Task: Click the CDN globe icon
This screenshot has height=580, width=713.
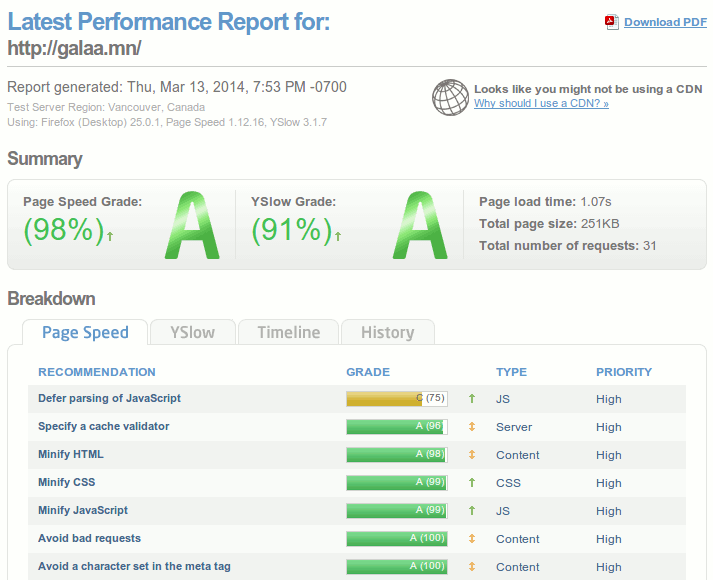Action: [x=450, y=97]
